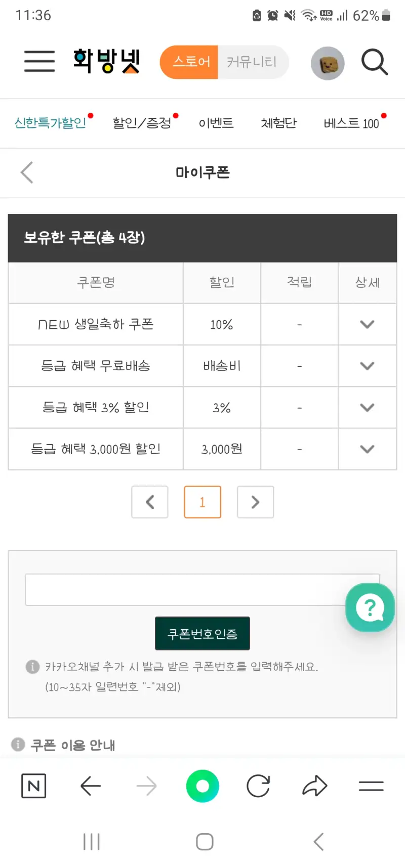
Task: Reload the page in the browser toolbar
Action: pos(258,786)
